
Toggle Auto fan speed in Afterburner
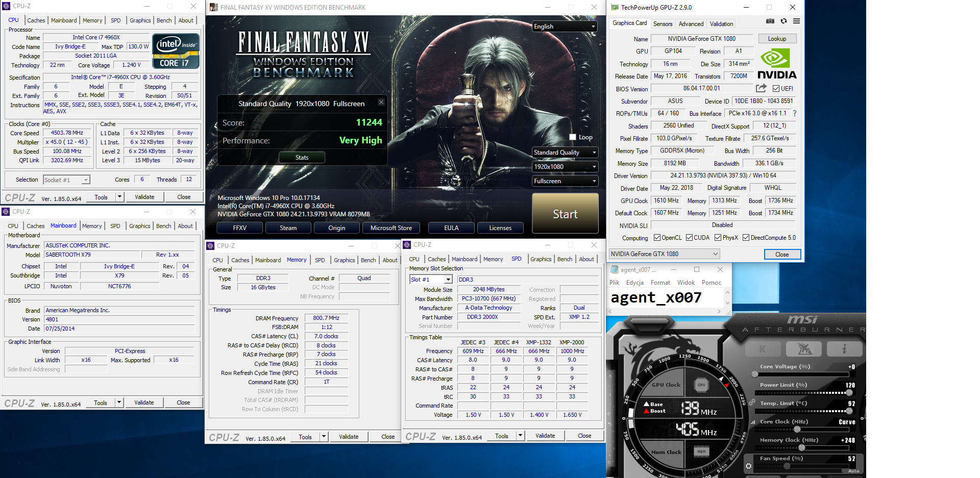(x=853, y=471)
